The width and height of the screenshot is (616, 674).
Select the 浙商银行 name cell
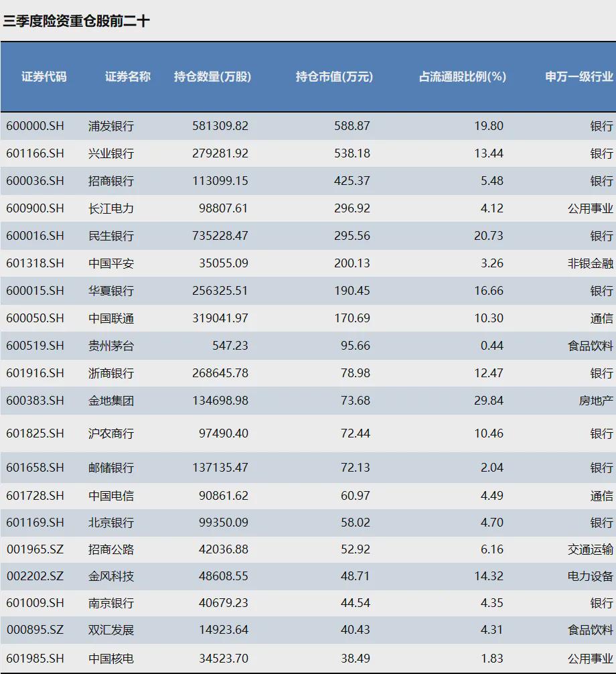pyautogui.click(x=111, y=374)
